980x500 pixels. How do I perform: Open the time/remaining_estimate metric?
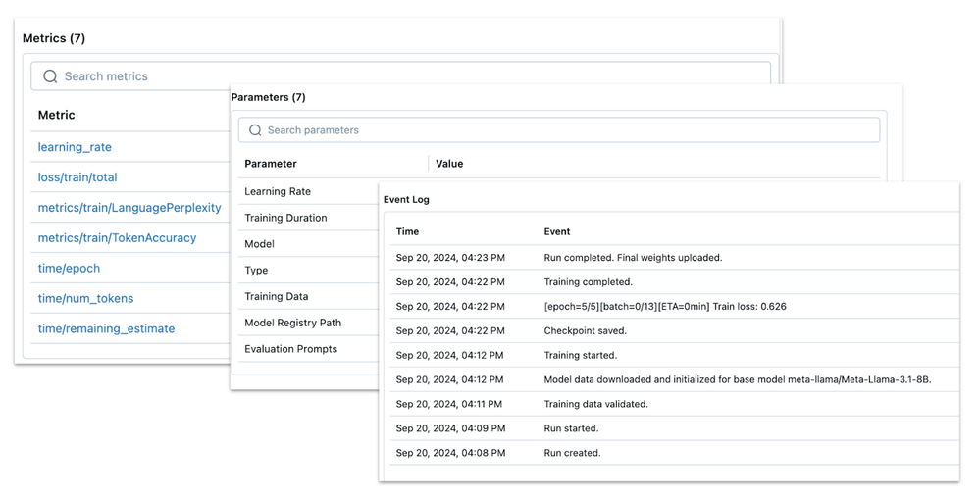pos(106,328)
